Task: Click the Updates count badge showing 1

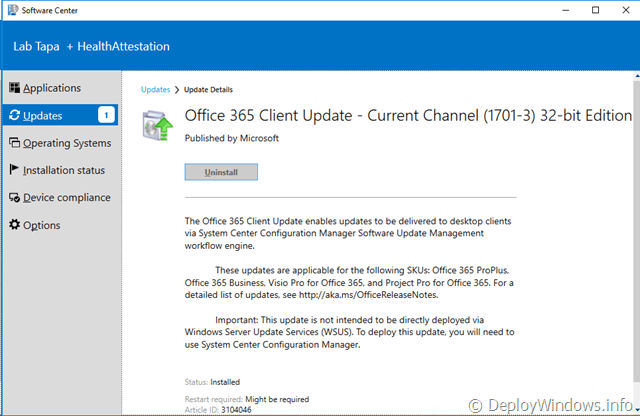Action: point(106,116)
